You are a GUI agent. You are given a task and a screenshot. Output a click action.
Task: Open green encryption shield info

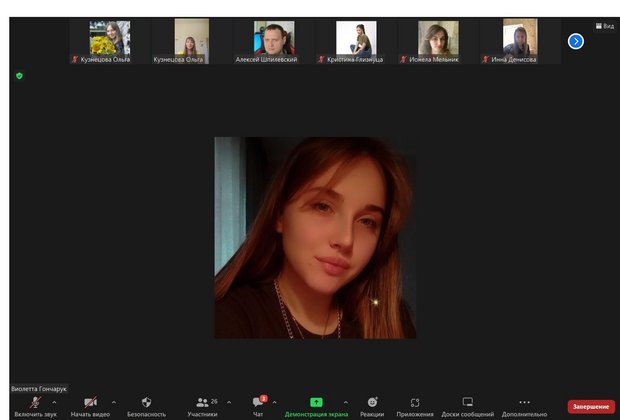click(x=19, y=76)
